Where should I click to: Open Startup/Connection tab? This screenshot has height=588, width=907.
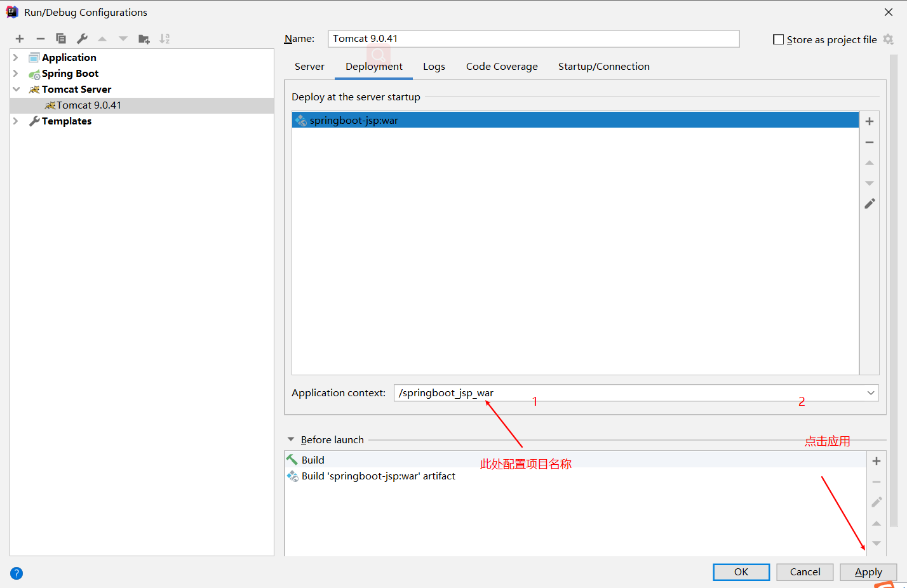pyautogui.click(x=604, y=67)
